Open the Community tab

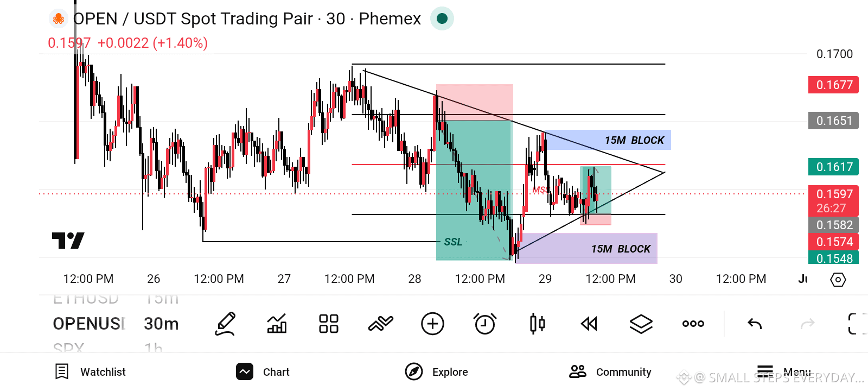(610, 372)
